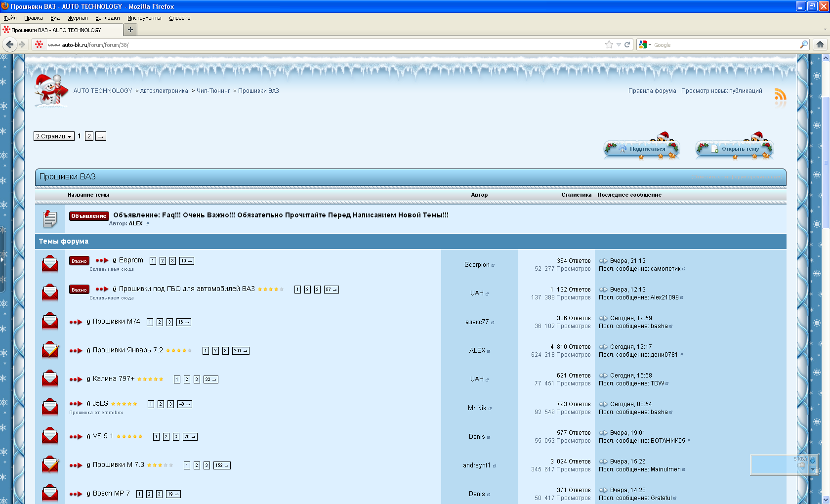Open author profile алекс77
The image size is (830, 504).
[477, 322]
